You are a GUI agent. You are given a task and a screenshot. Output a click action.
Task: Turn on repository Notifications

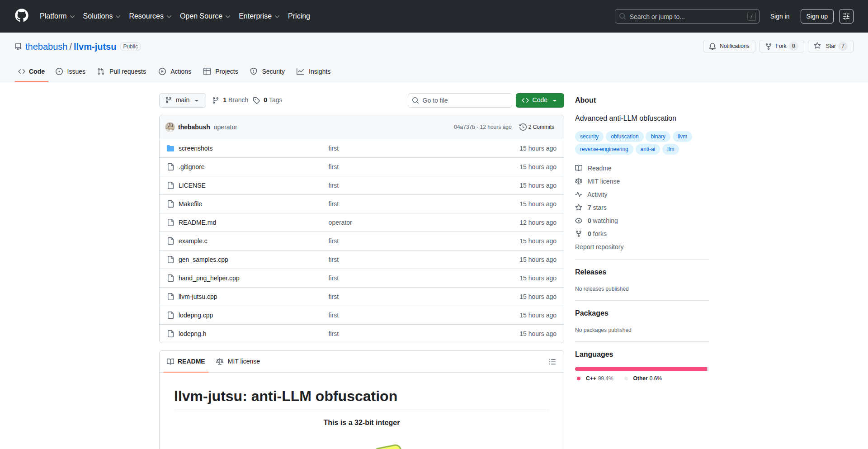[729, 46]
